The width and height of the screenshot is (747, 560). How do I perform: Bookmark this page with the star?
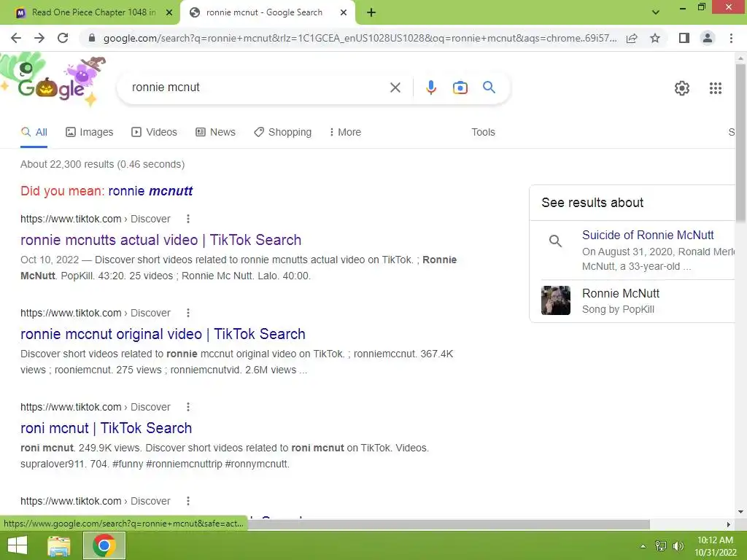655,38
